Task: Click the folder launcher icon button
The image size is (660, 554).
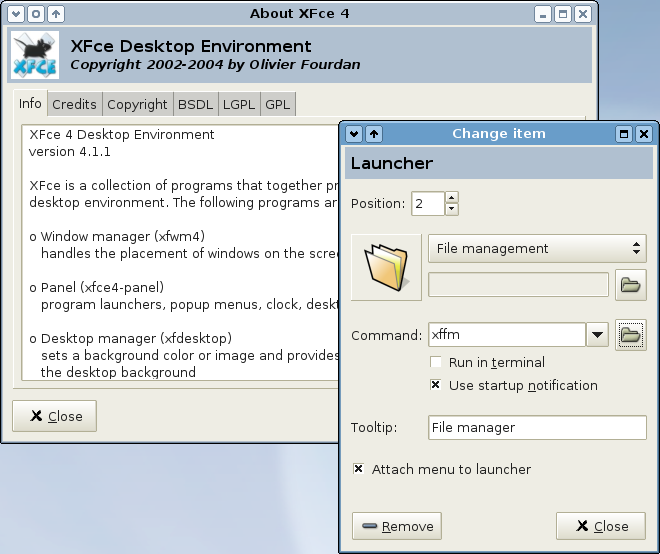Action: [x=385, y=267]
